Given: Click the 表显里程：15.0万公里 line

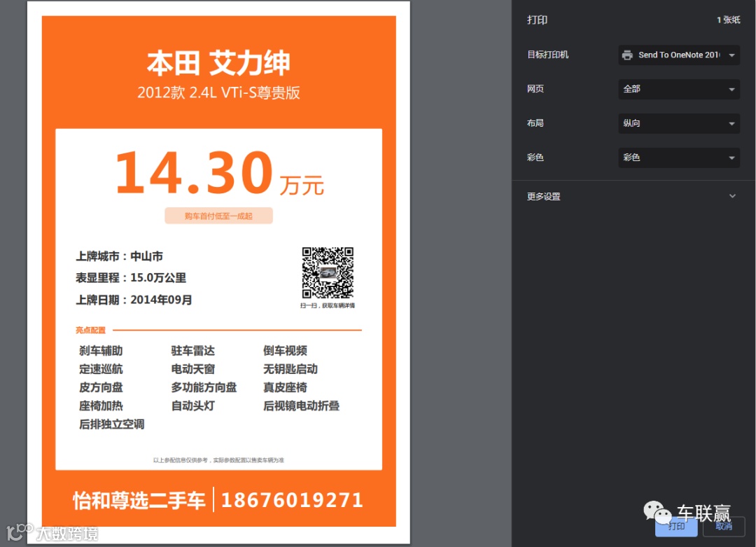Looking at the screenshot, I should coord(131,278).
